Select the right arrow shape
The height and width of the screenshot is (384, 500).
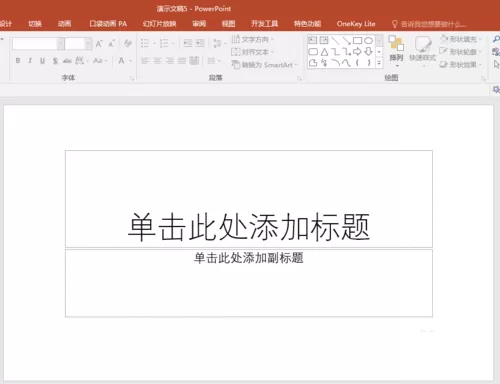pos(357,52)
